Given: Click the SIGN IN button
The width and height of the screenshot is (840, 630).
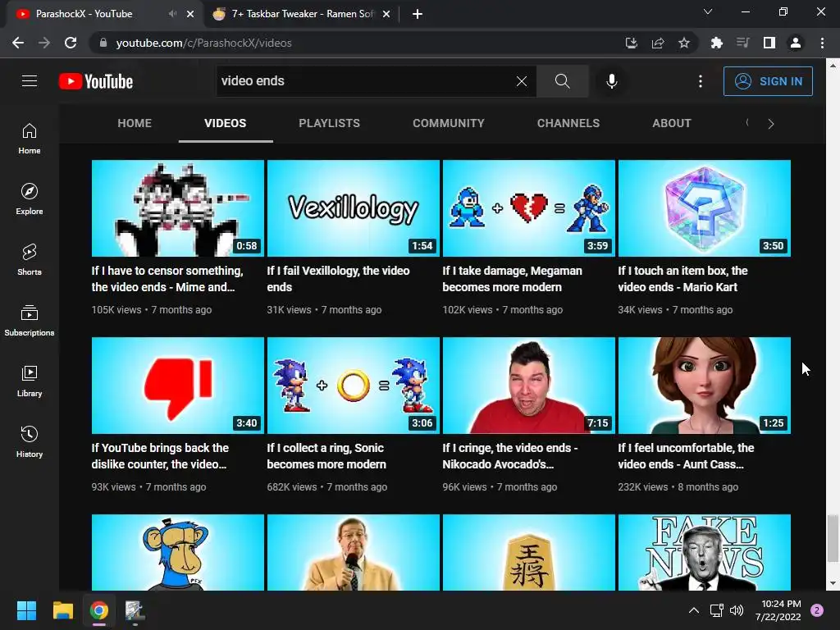Looking at the screenshot, I should point(768,81).
